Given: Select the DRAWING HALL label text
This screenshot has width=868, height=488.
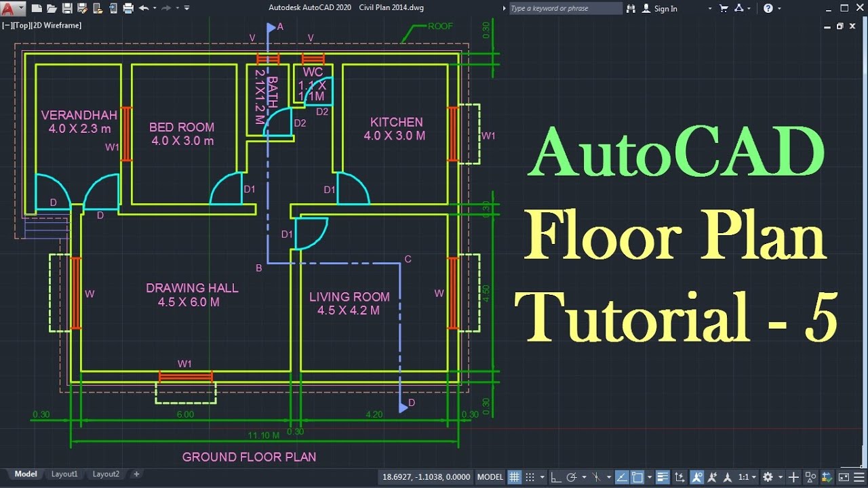Looking at the screenshot, I should pyautogui.click(x=192, y=288).
